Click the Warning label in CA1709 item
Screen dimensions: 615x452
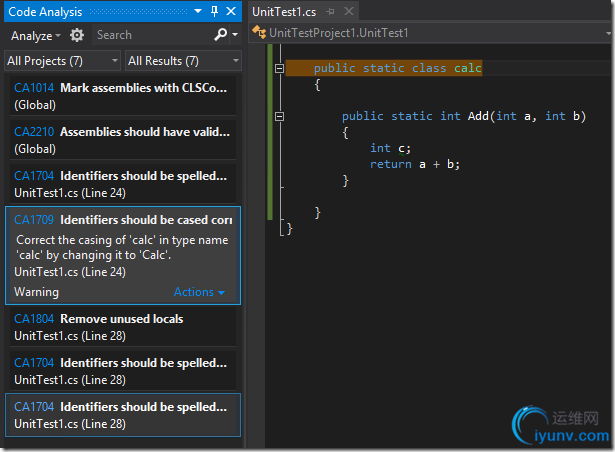[x=36, y=292]
